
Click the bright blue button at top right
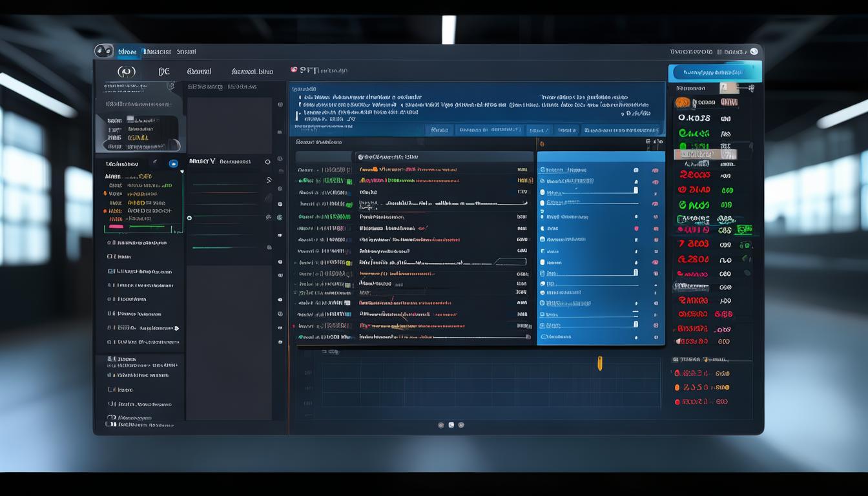[714, 72]
